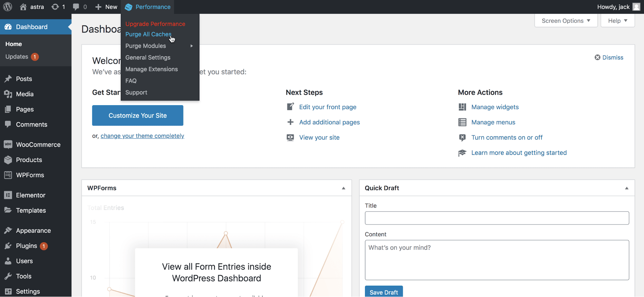This screenshot has height=297, width=644.
Task: Open View your site link
Action: tap(319, 137)
